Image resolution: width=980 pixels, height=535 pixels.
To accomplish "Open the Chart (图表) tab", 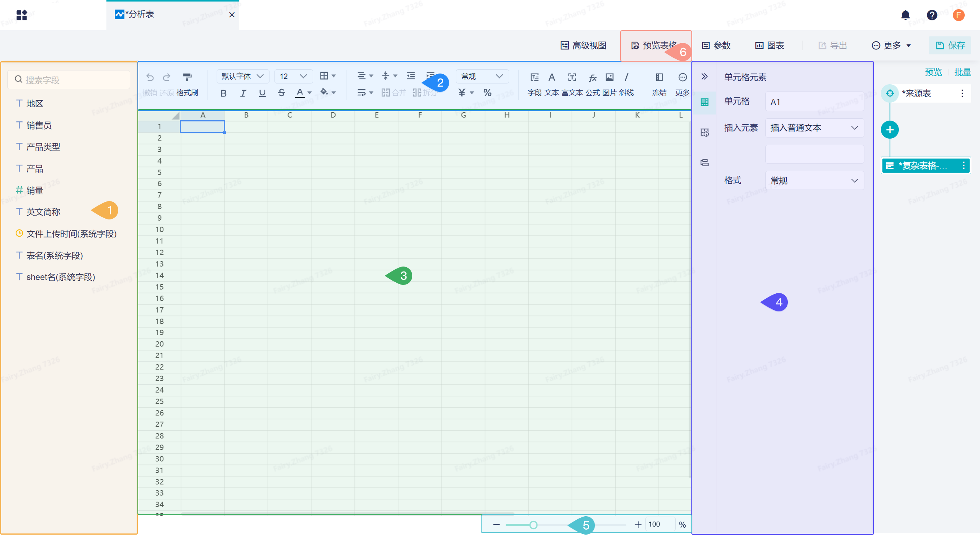I will tap(769, 46).
